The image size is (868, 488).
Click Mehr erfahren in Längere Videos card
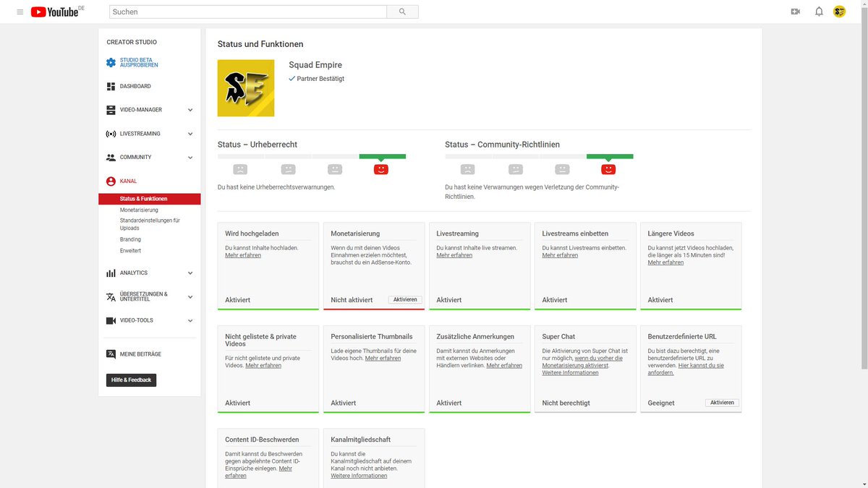[665, 262]
